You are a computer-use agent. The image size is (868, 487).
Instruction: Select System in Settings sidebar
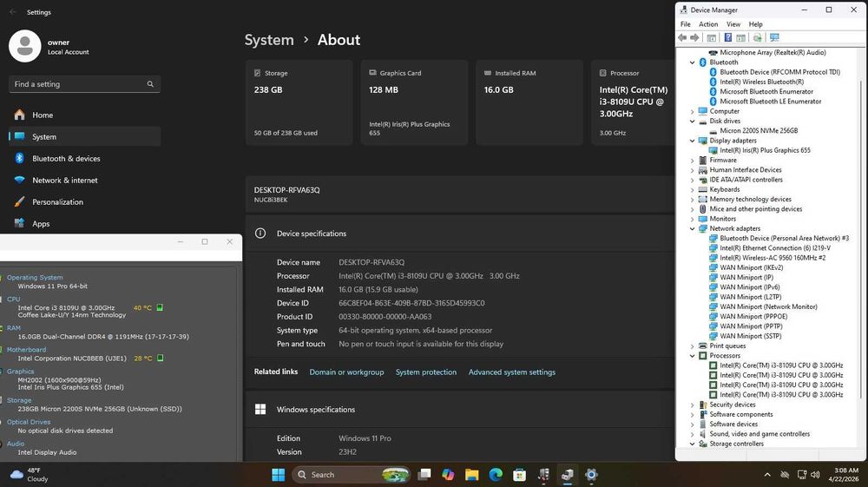[85, 136]
